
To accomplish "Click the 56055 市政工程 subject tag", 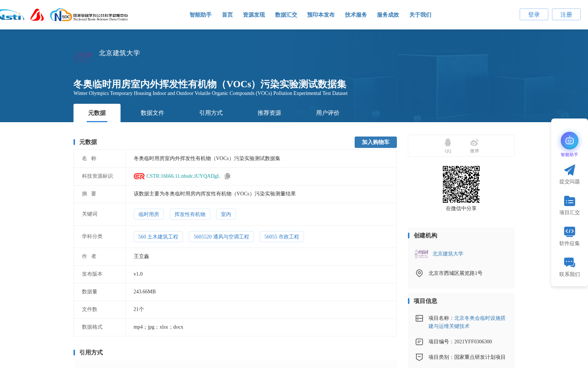I will click(282, 237).
